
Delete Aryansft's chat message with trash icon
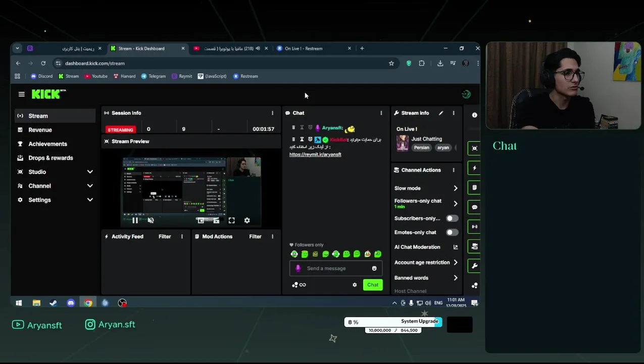tap(293, 128)
